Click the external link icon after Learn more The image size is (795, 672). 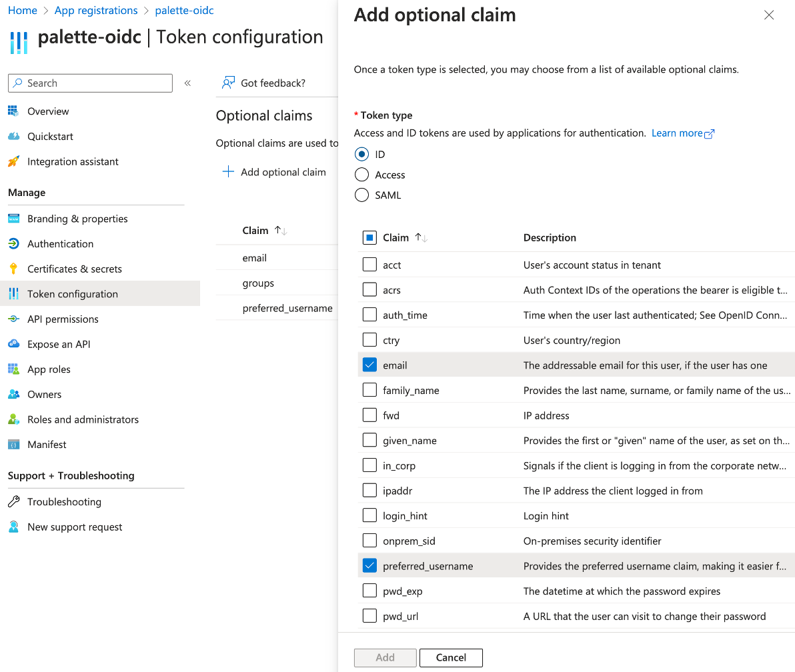(710, 134)
